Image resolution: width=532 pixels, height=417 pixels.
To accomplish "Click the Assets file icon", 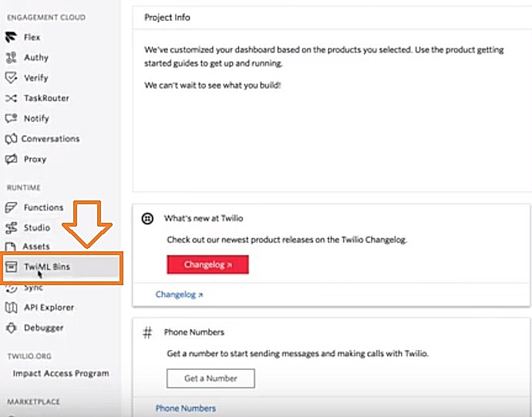I will point(11,247).
